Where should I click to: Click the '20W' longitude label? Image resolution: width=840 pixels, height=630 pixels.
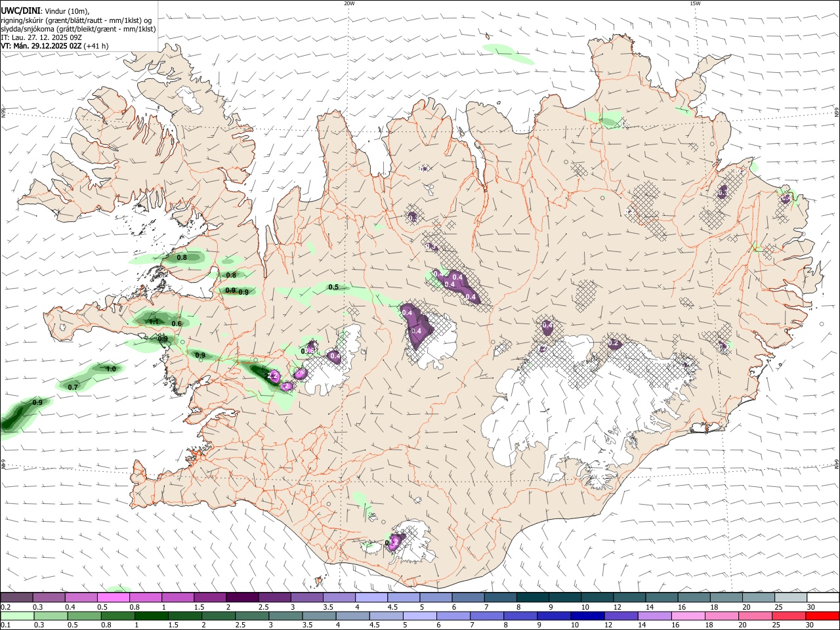(349, 3)
